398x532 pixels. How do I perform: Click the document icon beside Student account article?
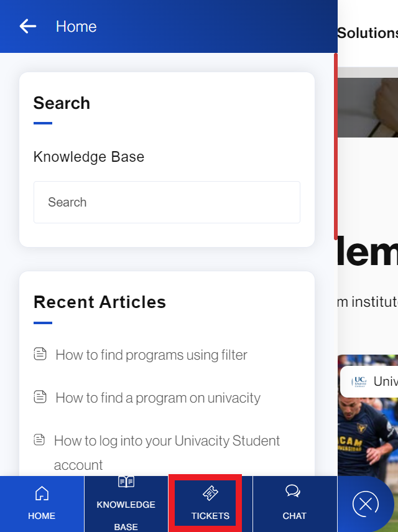point(39,440)
